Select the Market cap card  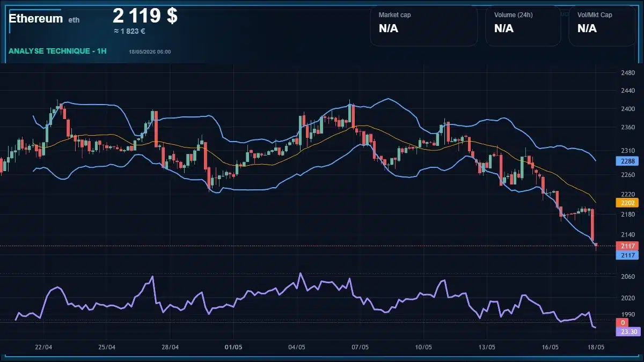tap(424, 26)
